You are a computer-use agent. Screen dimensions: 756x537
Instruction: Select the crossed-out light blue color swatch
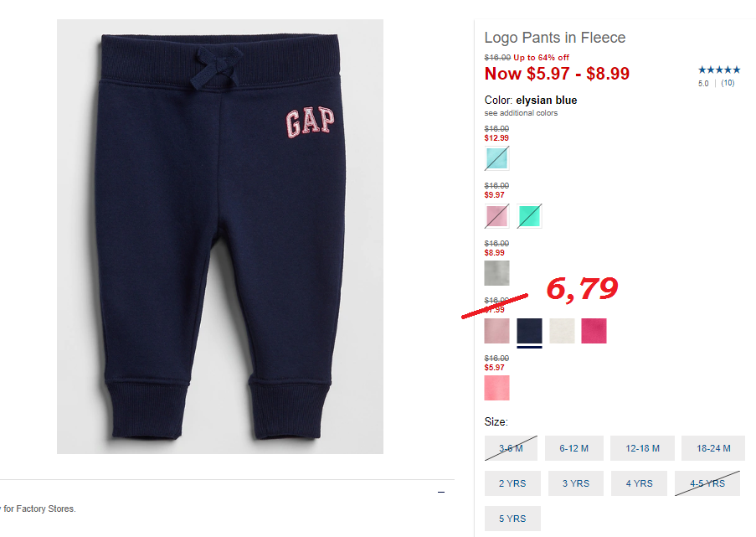(x=496, y=158)
